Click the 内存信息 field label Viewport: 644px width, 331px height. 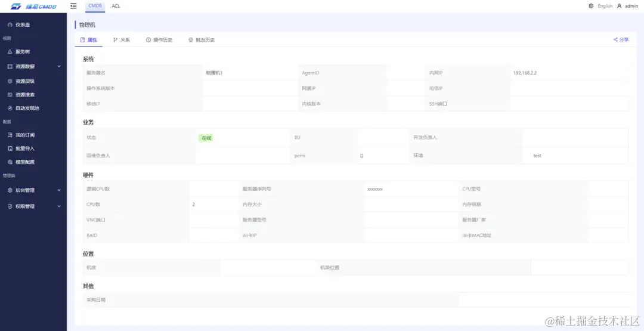pos(472,205)
